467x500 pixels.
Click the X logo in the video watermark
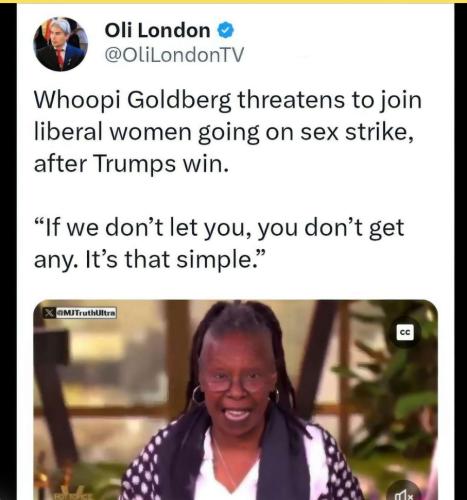point(50,313)
